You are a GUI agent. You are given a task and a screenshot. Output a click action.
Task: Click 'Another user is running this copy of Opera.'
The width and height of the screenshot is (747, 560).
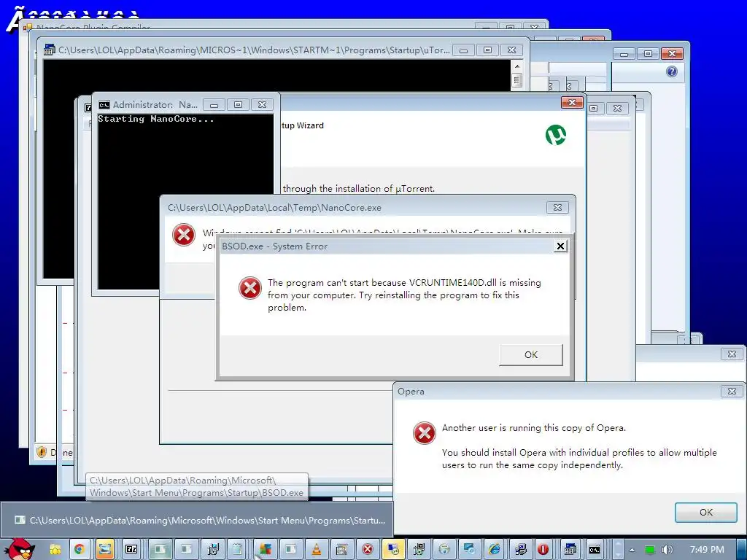(x=533, y=427)
